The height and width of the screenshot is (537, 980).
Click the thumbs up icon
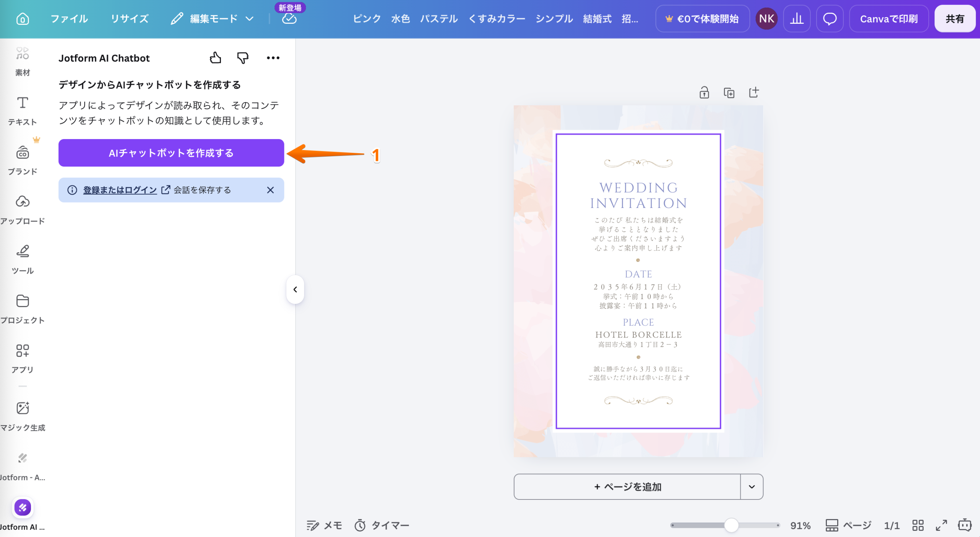point(216,58)
